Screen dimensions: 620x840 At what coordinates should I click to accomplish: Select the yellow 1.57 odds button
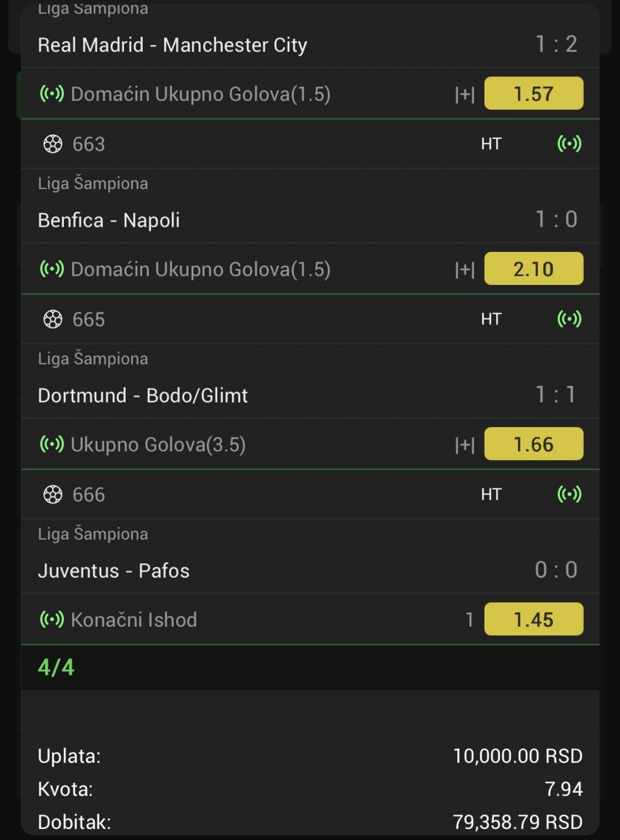(533, 94)
